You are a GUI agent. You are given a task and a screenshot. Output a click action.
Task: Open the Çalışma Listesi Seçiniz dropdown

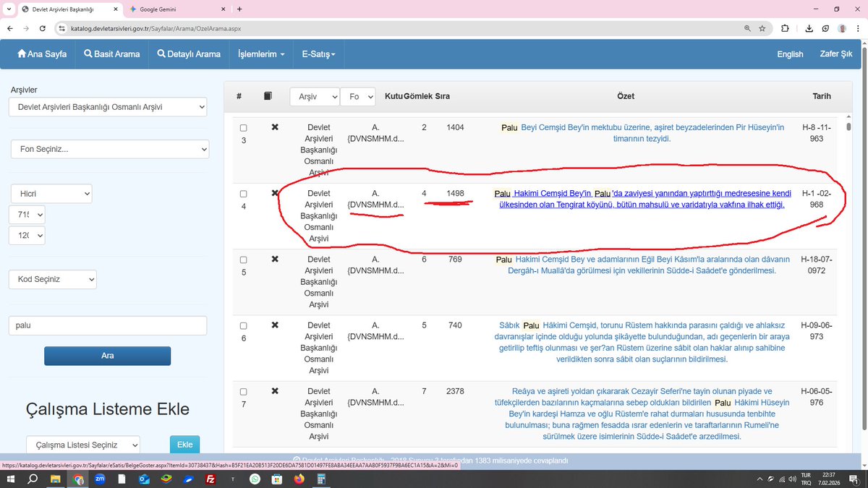[x=83, y=445]
